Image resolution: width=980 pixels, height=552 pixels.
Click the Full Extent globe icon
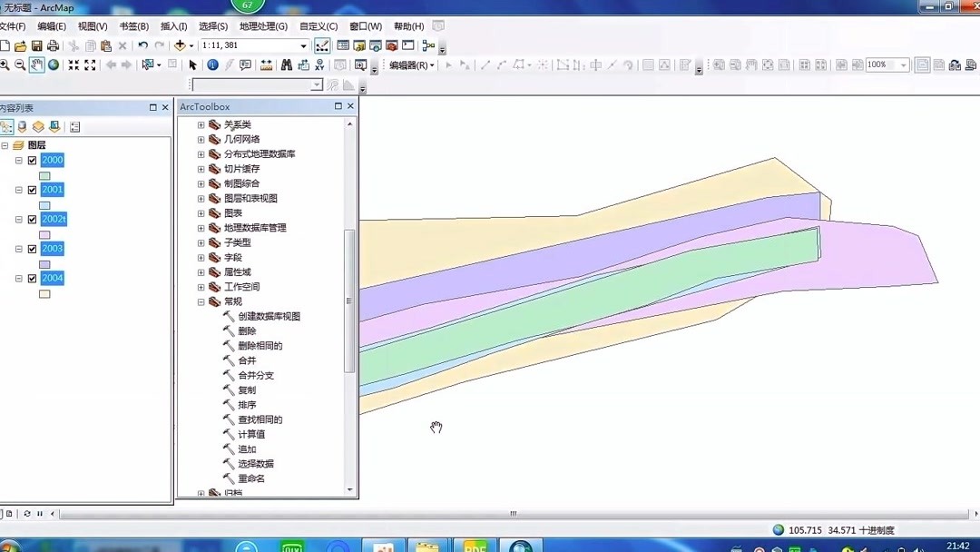(x=54, y=64)
